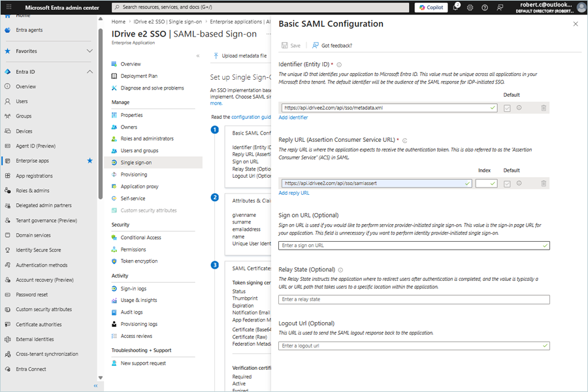Toggle the favorite star beside Enterprise apps
Image resolution: width=588 pixels, height=392 pixels.
[90, 161]
